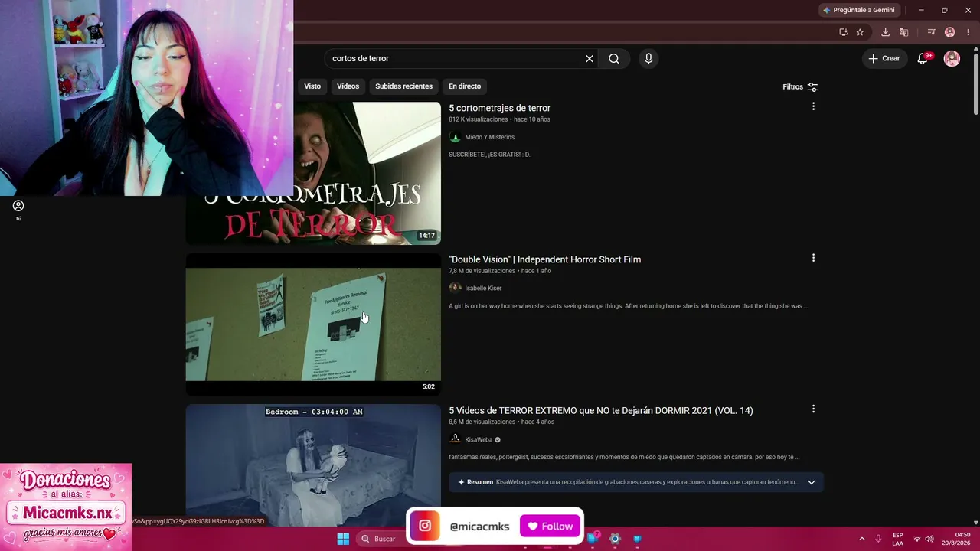Visit the Miedo Y Misterios channel name

(490, 137)
